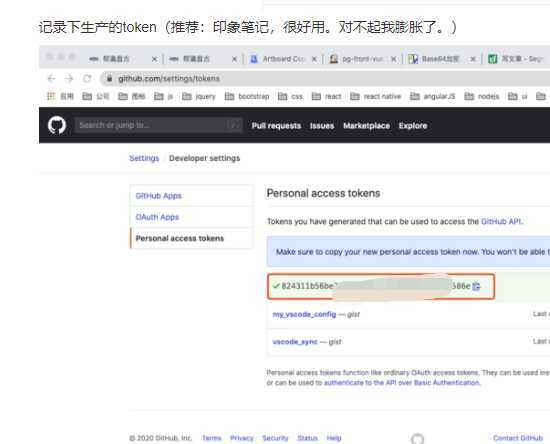The image size is (550, 444).
Task: Open the my_vscode_config token link
Action: coord(304,314)
